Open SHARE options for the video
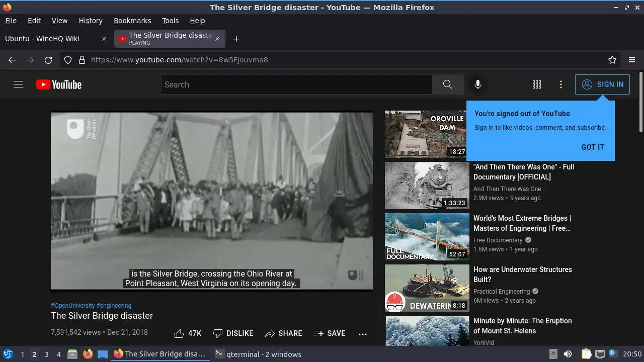 pos(283,333)
